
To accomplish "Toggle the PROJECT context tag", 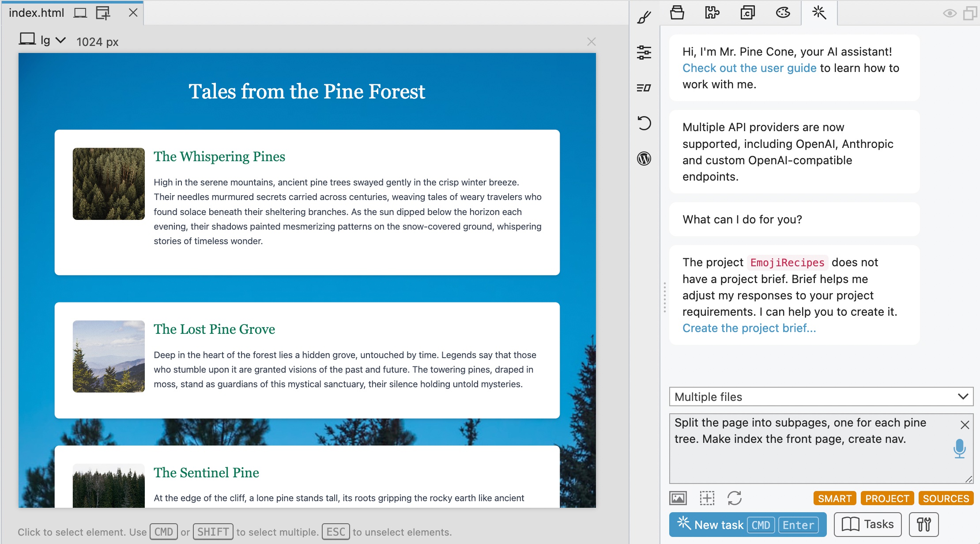I will 887,499.
